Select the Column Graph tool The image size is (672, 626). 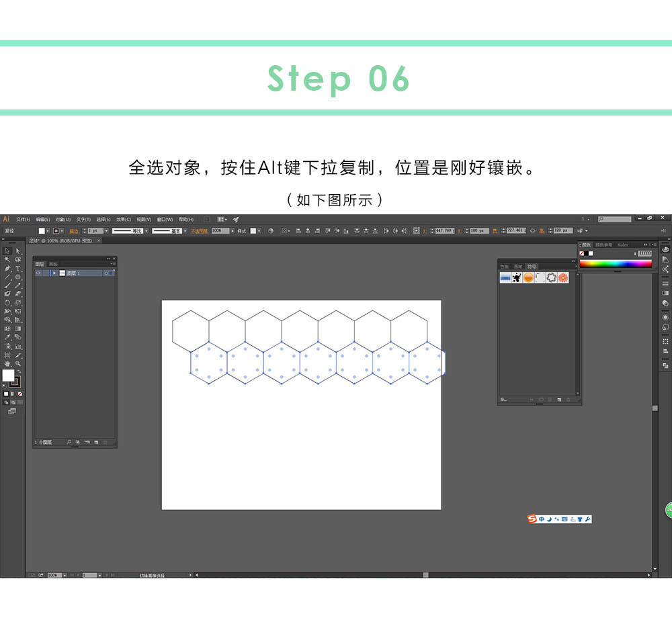tap(18, 346)
